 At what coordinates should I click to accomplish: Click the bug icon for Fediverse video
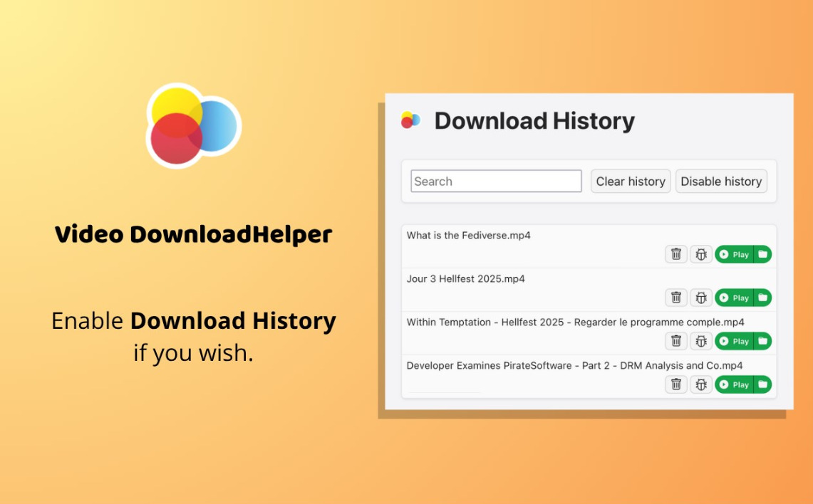701,254
